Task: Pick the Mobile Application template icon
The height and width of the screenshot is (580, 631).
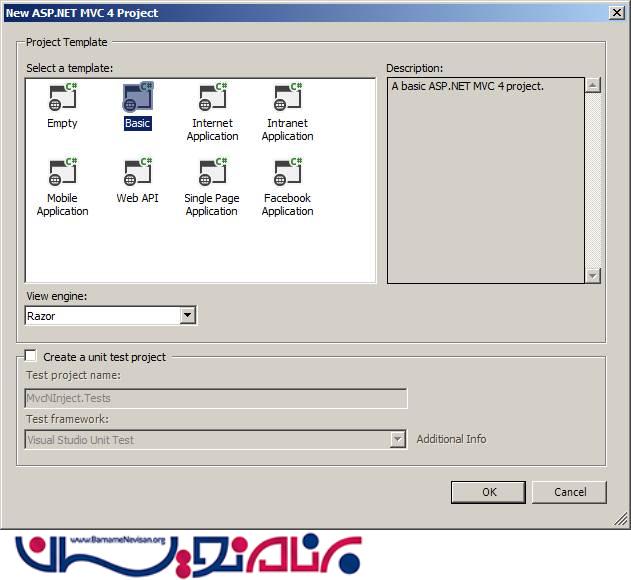Action: click(x=63, y=172)
